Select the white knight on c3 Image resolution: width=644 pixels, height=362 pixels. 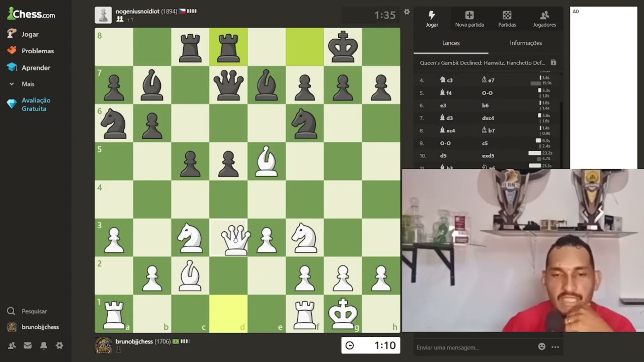(x=190, y=237)
